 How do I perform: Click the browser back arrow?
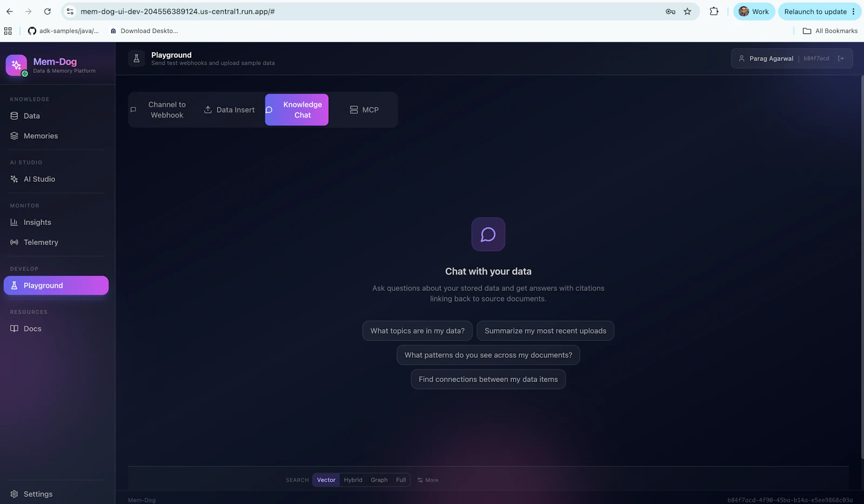pyautogui.click(x=10, y=11)
